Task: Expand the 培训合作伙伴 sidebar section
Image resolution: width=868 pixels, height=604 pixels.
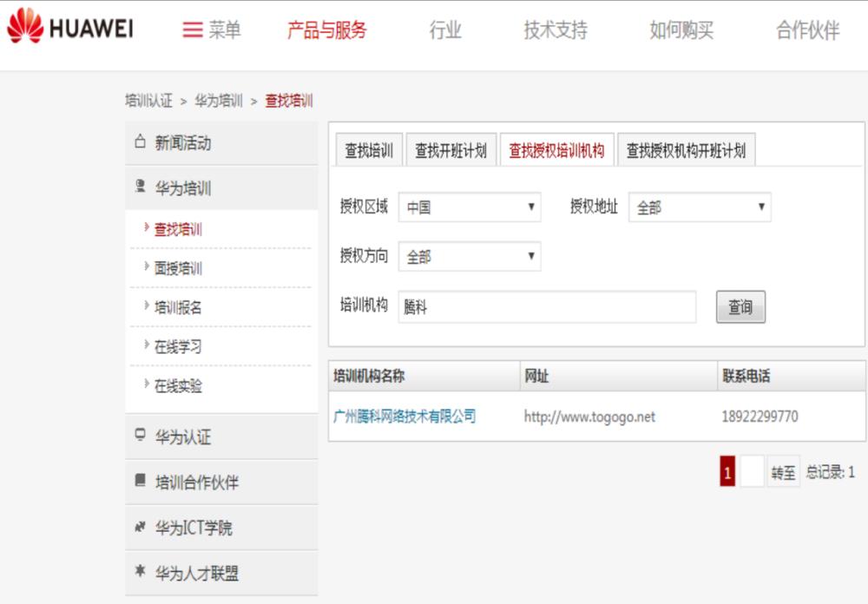Action: click(x=221, y=483)
